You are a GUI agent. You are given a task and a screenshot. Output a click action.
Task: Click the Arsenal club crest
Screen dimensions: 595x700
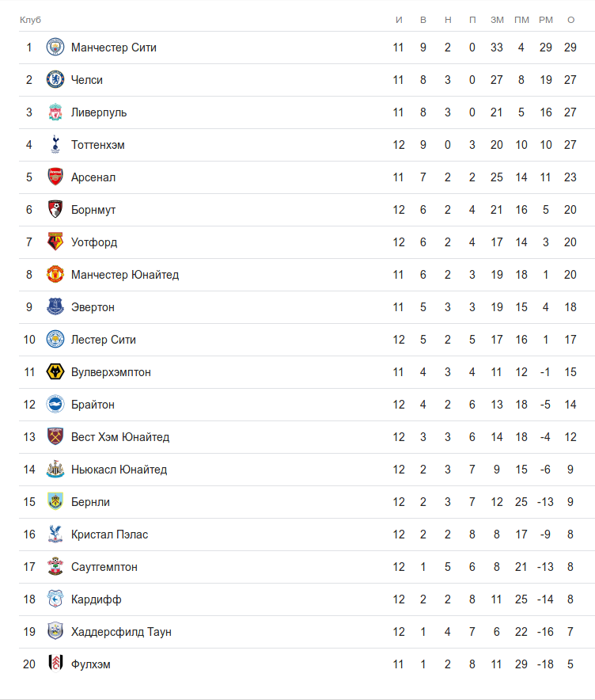55,177
